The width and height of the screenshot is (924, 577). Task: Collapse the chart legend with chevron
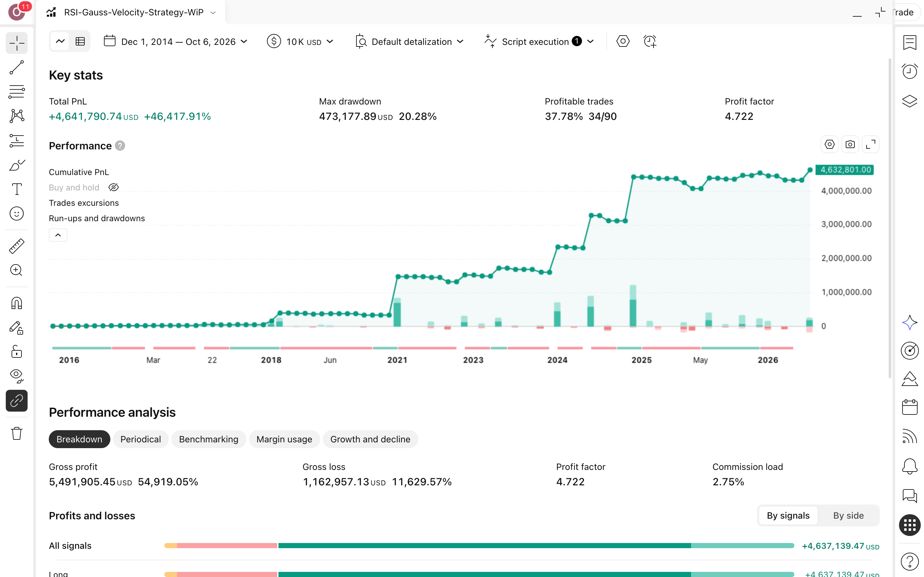coord(58,235)
